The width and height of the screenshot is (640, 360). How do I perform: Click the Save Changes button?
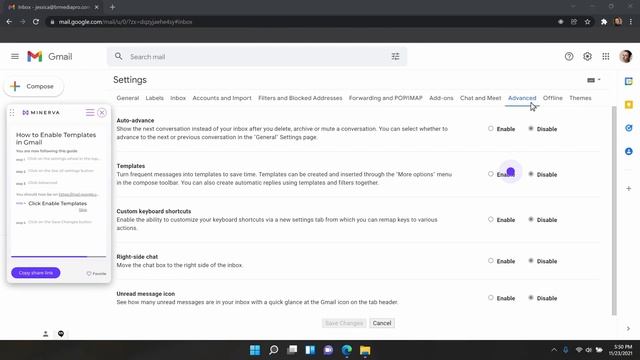(344, 323)
